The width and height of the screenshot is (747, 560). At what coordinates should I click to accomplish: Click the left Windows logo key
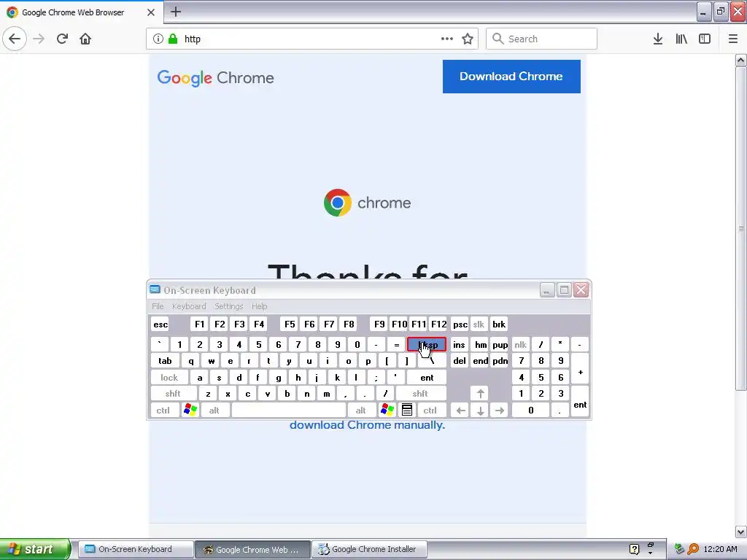pyautogui.click(x=190, y=410)
